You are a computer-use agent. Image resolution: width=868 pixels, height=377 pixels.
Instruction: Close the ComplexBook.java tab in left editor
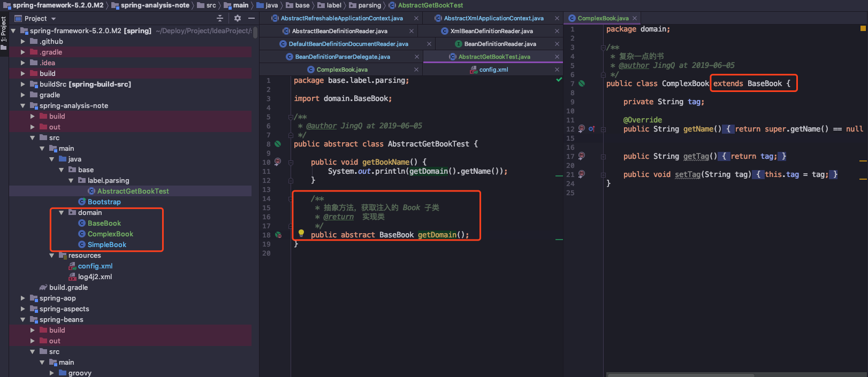pyautogui.click(x=416, y=70)
